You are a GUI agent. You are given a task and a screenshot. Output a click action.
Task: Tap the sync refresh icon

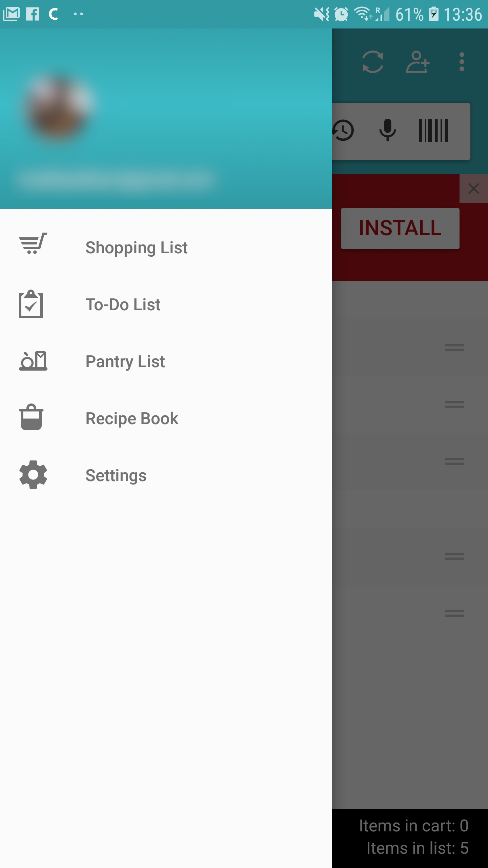tap(373, 62)
